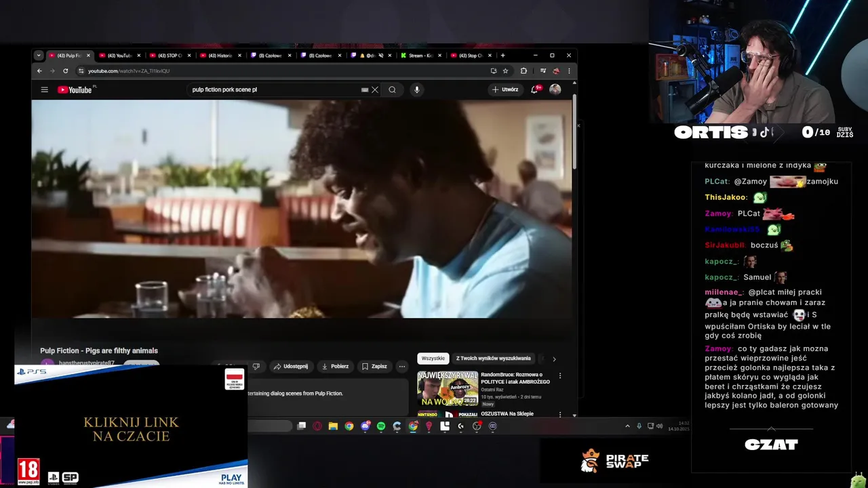Switch to first (8) Człowie Twitch tab

tap(269, 56)
